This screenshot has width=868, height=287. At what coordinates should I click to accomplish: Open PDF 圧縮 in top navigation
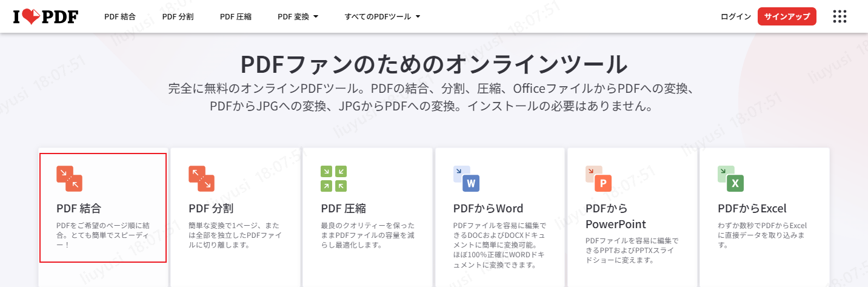(236, 17)
